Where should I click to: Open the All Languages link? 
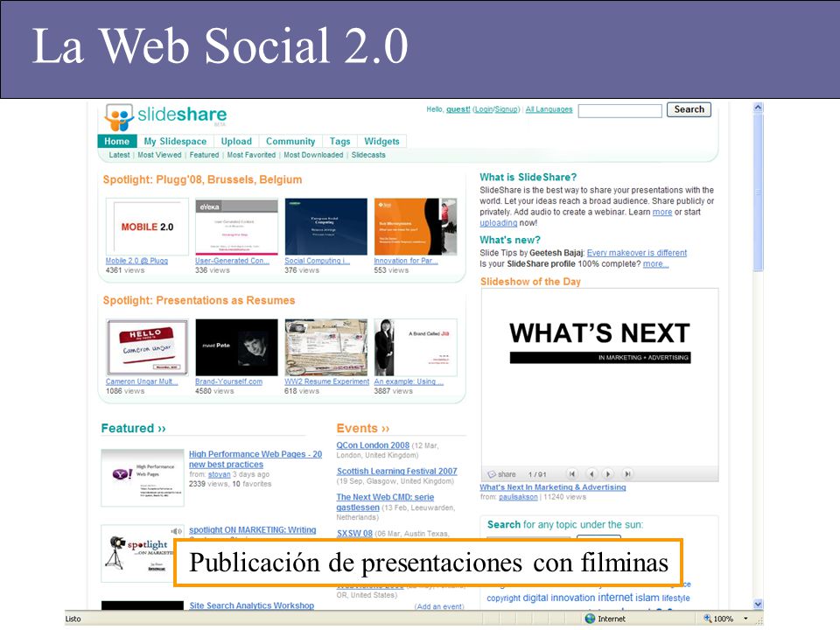tap(549, 109)
